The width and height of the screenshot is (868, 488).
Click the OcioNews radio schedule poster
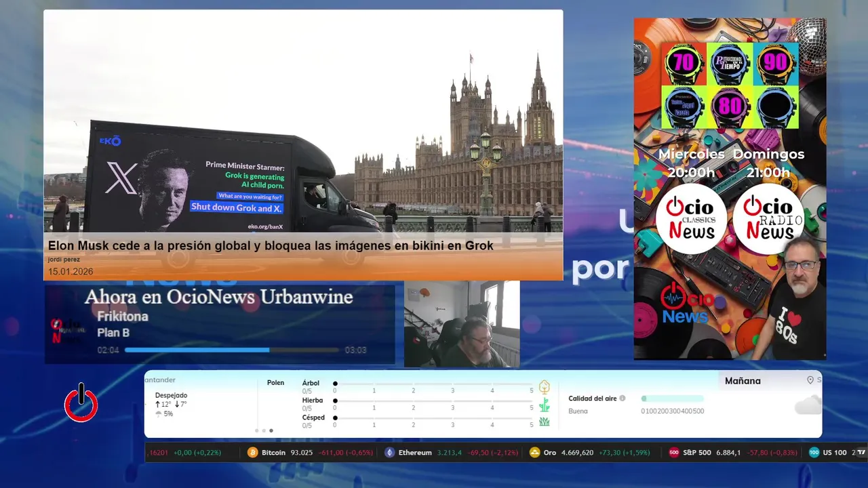click(730, 188)
